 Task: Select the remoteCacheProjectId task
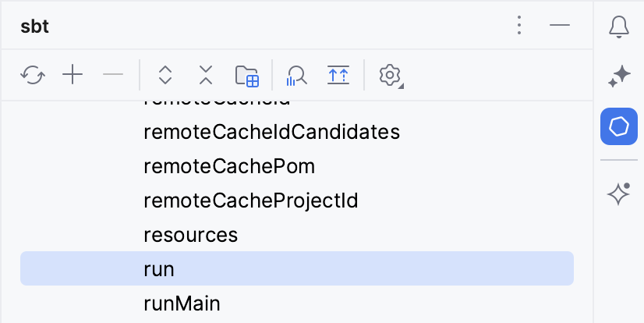(250, 201)
